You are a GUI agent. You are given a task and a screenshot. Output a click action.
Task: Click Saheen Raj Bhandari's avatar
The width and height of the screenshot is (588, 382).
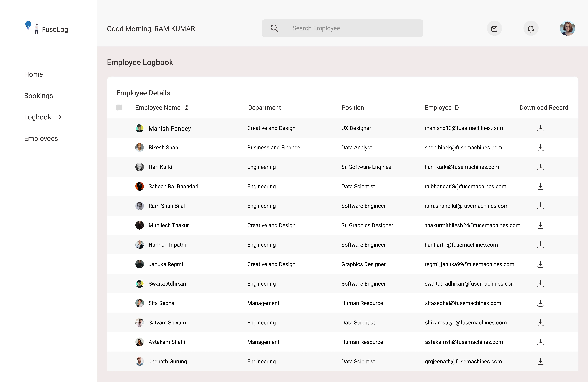pos(140,186)
